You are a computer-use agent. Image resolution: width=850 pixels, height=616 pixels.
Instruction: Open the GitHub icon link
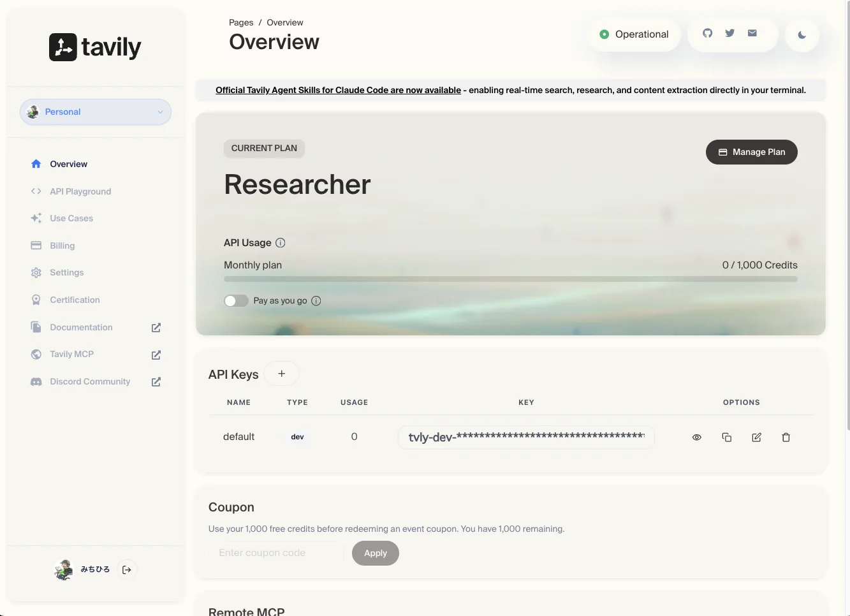(x=707, y=33)
